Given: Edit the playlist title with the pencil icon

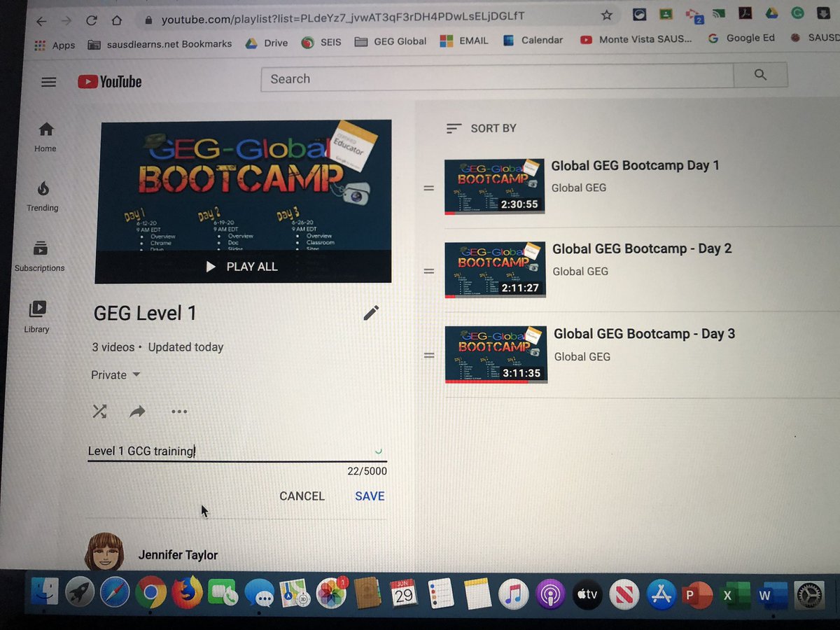Looking at the screenshot, I should pos(371,313).
